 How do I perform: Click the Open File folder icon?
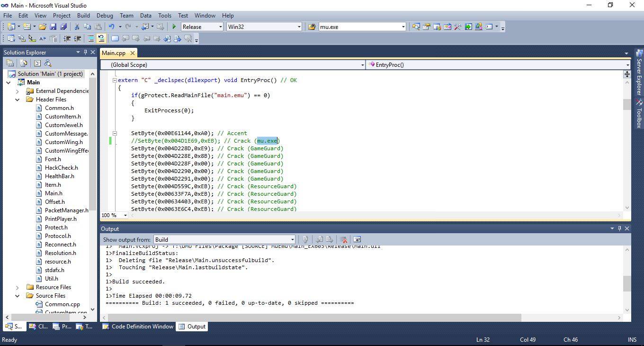[43, 27]
